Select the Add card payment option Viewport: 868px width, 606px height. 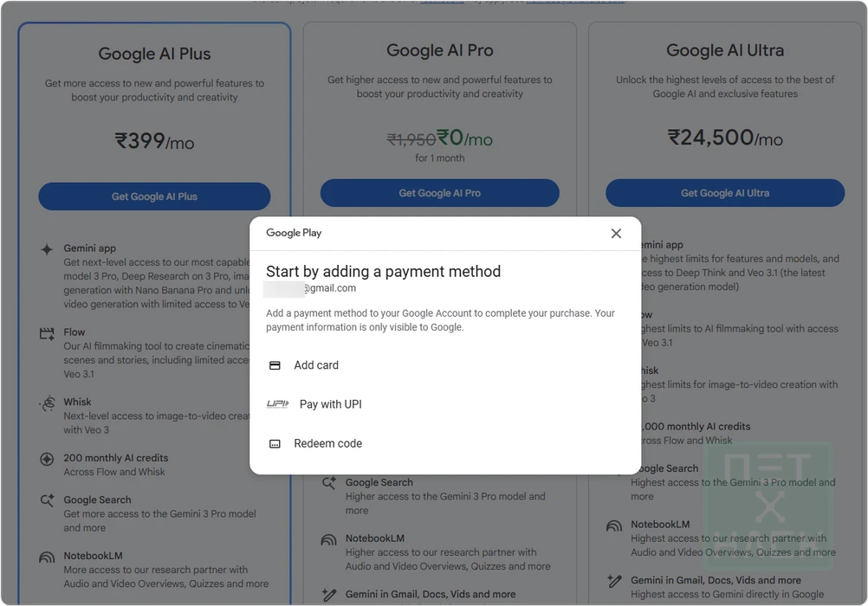(316, 365)
